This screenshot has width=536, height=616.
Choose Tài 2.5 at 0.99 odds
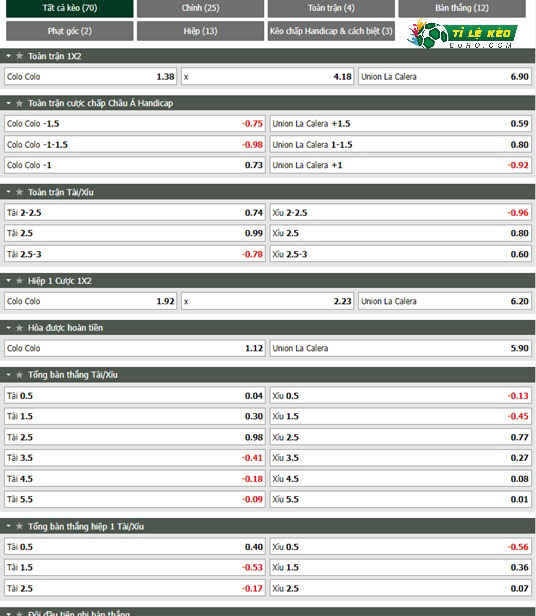135,233
